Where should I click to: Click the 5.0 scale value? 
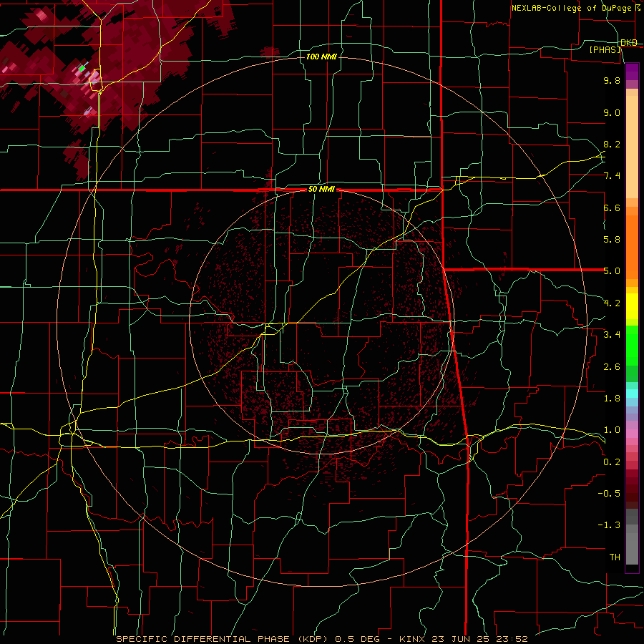tap(612, 271)
